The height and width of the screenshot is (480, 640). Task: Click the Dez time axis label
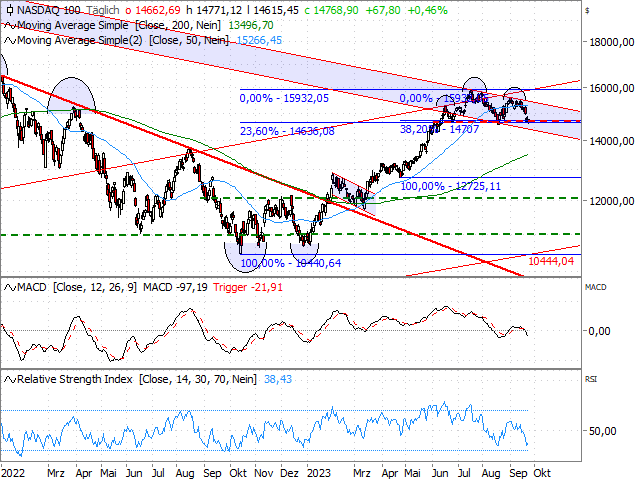(289, 473)
